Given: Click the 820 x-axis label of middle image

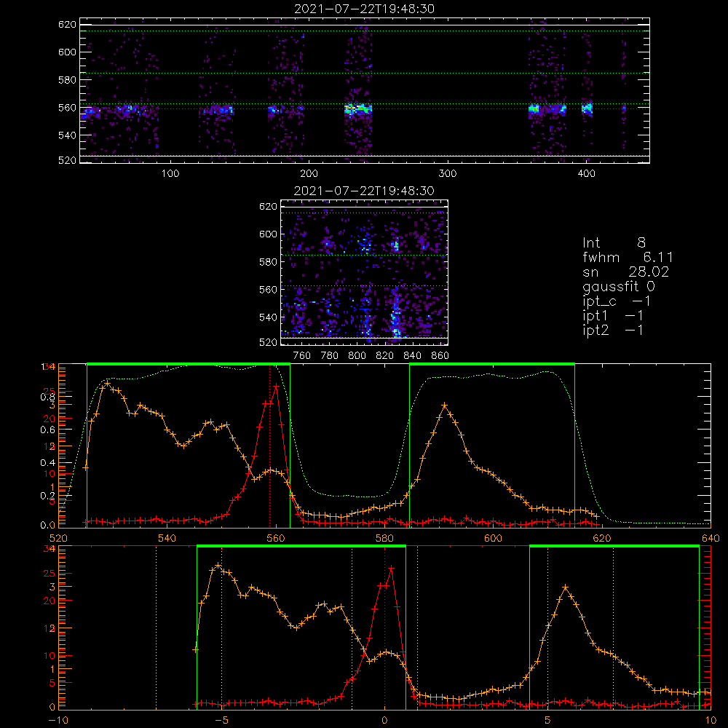Looking at the screenshot, I should click(385, 356).
